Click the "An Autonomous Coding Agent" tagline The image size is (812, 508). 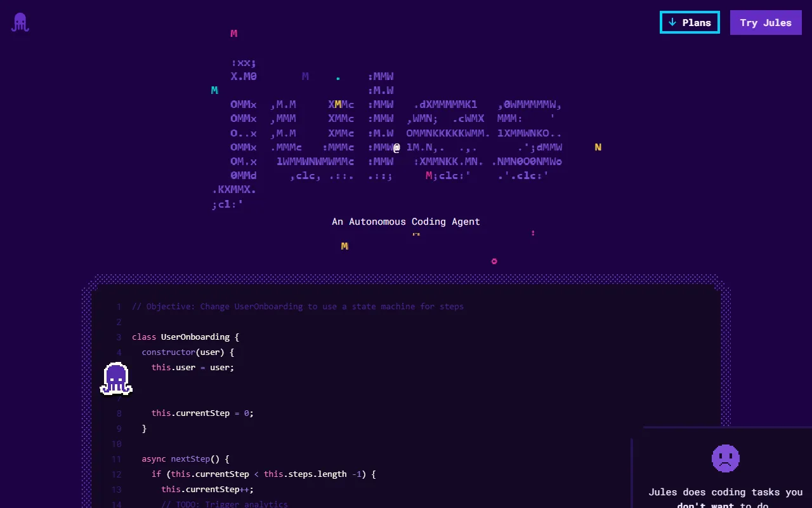pyautogui.click(x=406, y=222)
